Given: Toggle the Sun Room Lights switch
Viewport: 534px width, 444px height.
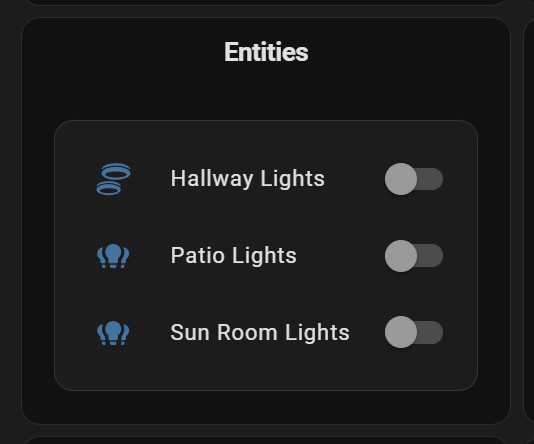Looking at the screenshot, I should [x=414, y=332].
